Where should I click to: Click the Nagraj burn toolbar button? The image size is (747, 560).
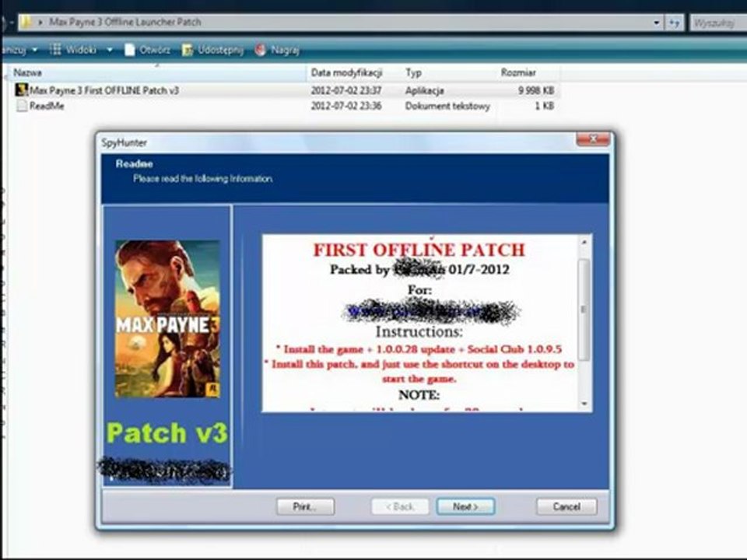point(277,50)
